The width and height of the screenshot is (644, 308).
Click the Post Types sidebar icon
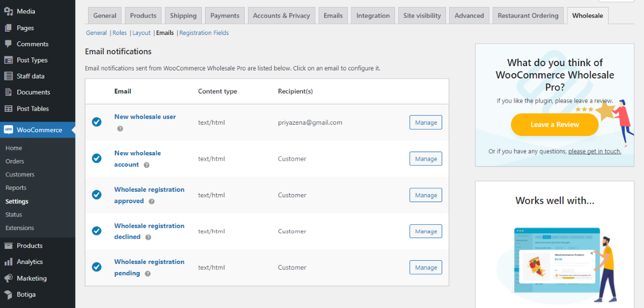[8, 60]
